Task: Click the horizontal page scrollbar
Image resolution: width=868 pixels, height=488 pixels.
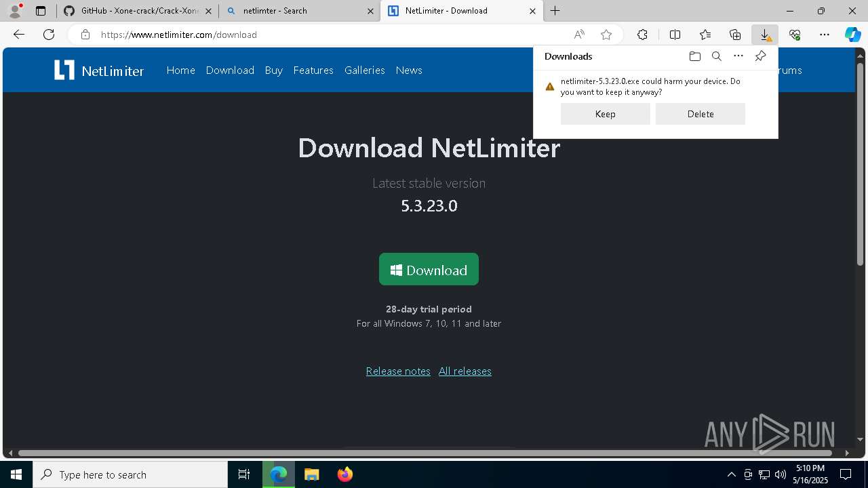Action: (425, 453)
